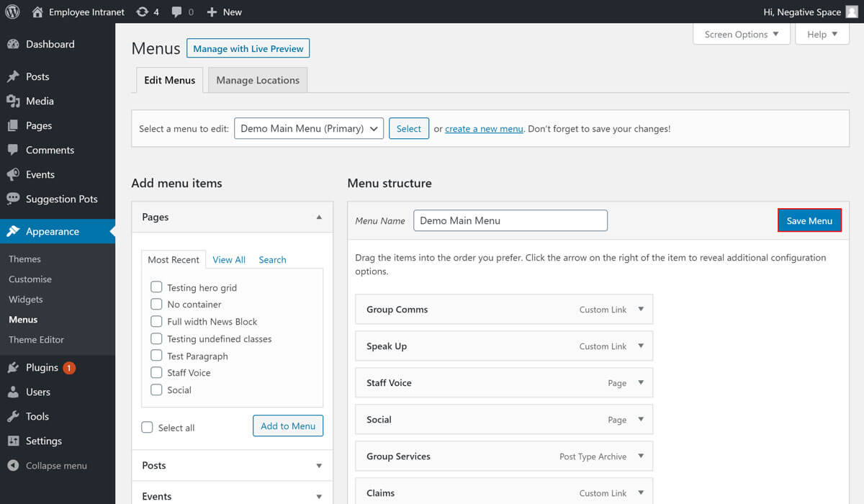Open the Screen Options panel
The height and width of the screenshot is (504, 864).
pyautogui.click(x=741, y=34)
